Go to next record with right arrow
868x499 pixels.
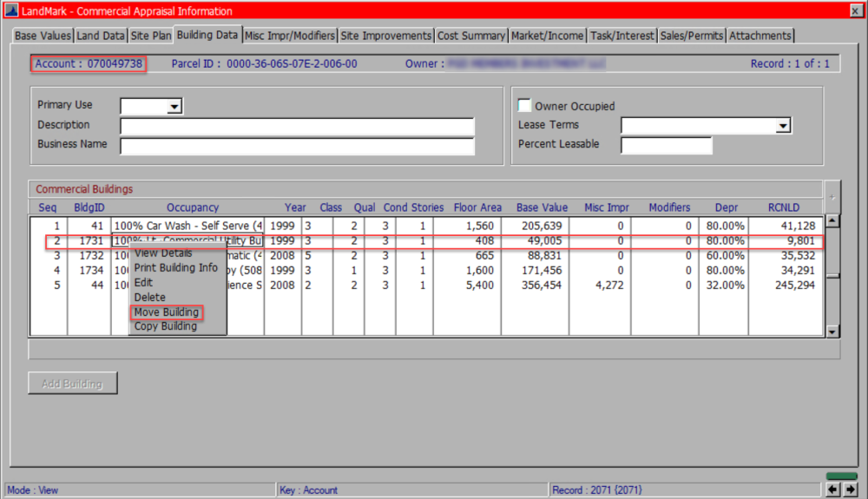(851, 489)
